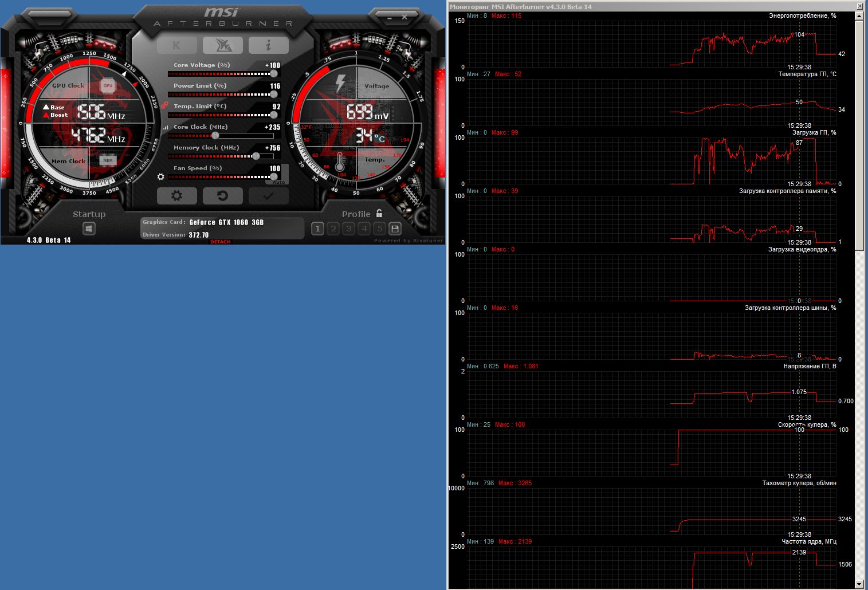Click the Memory Clock slider

point(222,156)
